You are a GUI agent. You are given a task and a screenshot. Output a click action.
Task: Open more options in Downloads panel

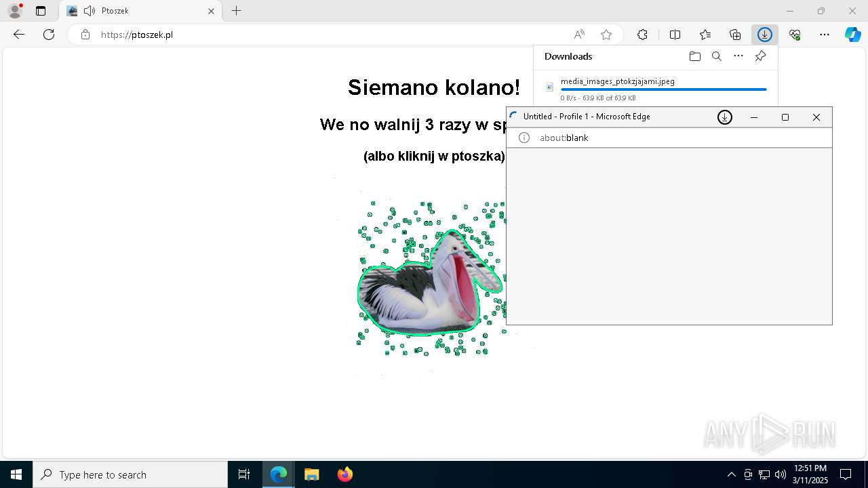pos(738,56)
